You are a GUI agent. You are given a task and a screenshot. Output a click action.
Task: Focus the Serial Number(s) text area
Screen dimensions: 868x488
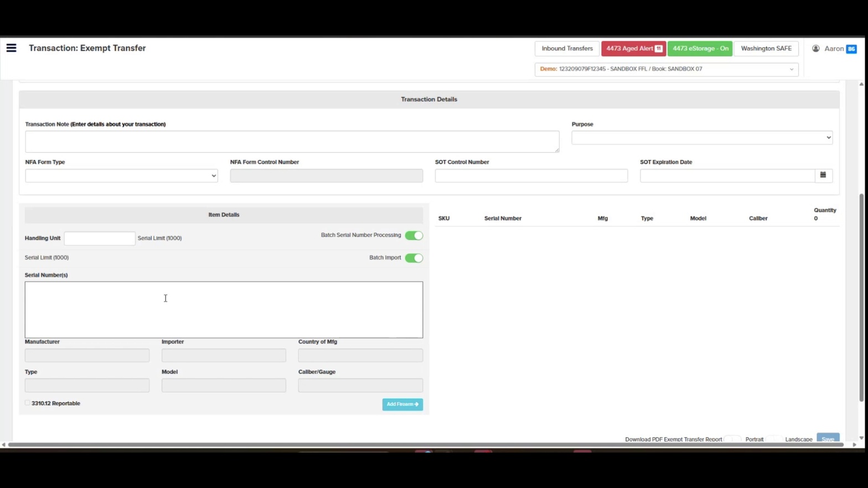[x=224, y=310]
